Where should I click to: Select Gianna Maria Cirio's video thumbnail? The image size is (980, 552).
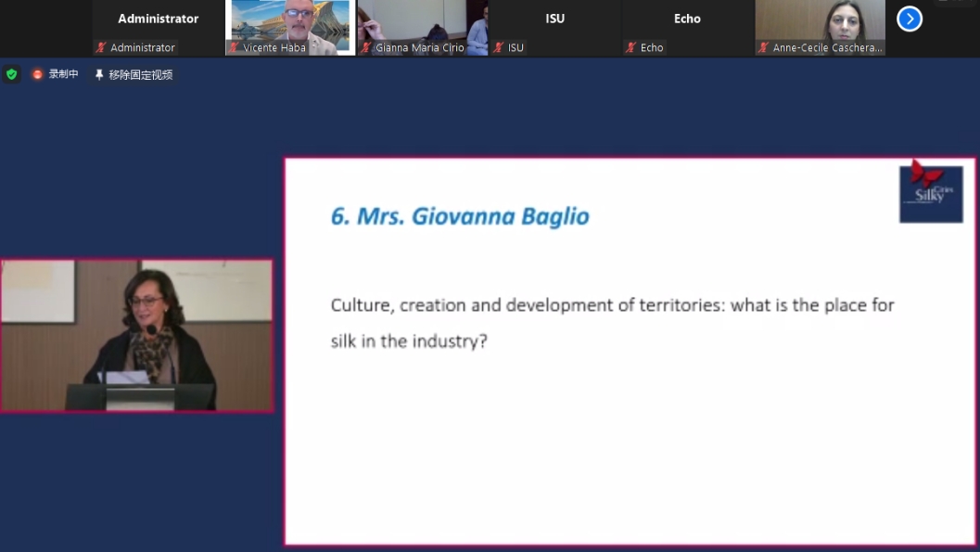click(423, 22)
